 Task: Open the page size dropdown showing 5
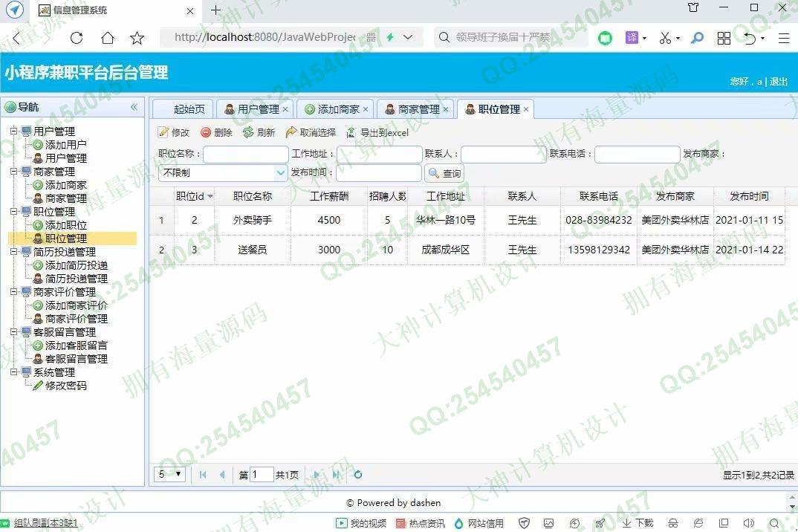[x=169, y=475]
